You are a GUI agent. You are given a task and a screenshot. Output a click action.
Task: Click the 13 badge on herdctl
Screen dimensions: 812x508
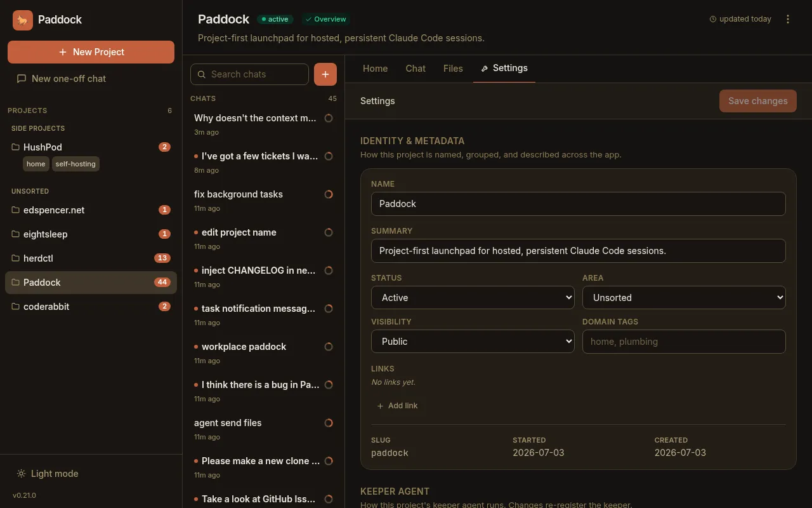(162, 258)
